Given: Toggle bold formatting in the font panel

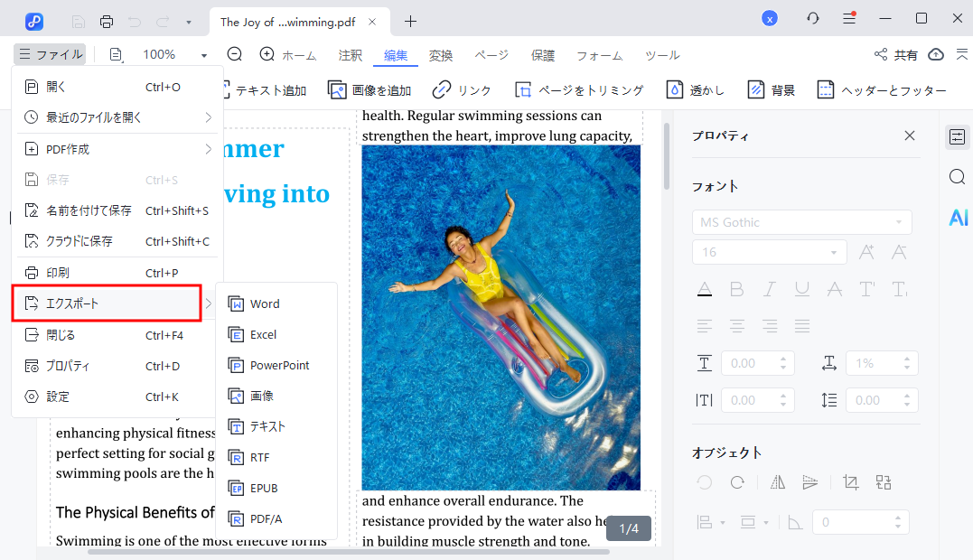Looking at the screenshot, I should pyautogui.click(x=736, y=288).
